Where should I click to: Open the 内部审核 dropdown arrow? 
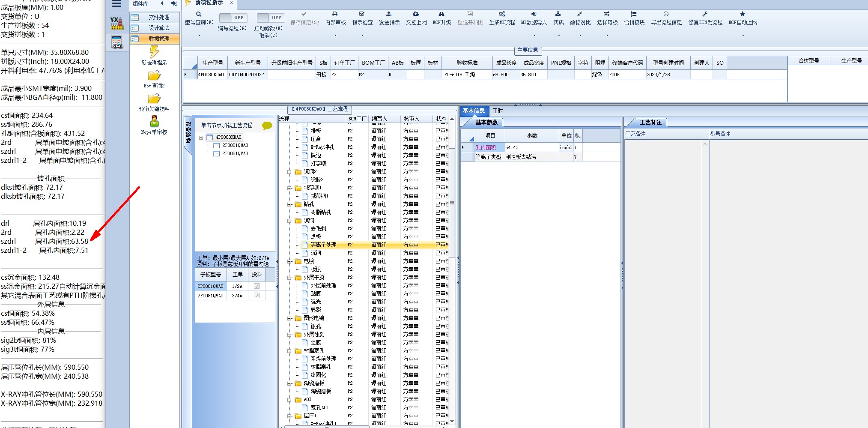335,36
